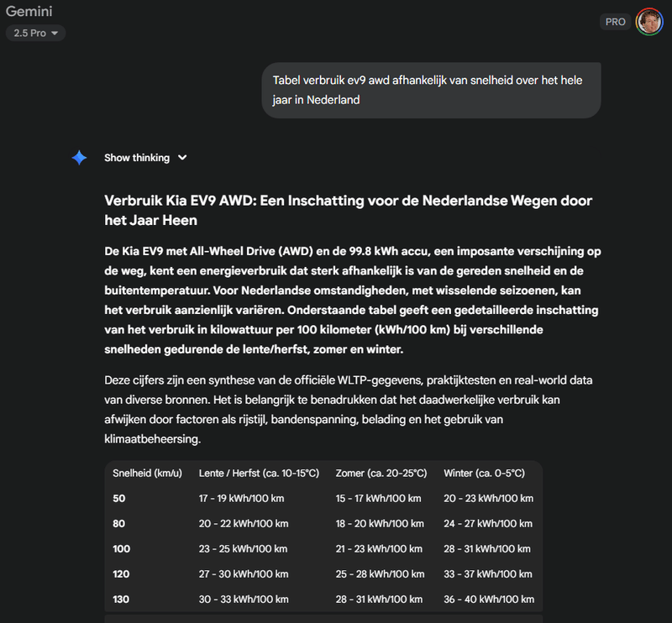This screenshot has width=672, height=623.
Task: Expand the Show thinking section
Action: (137, 158)
